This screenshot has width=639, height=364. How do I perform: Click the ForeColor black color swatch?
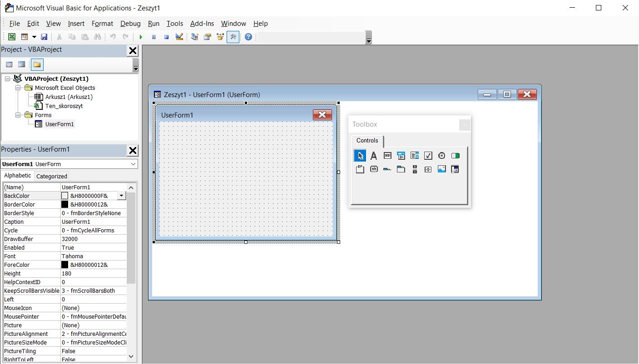pos(64,265)
